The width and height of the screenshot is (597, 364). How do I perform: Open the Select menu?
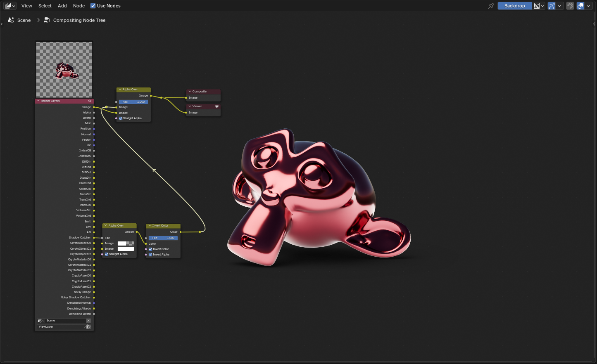coord(45,6)
